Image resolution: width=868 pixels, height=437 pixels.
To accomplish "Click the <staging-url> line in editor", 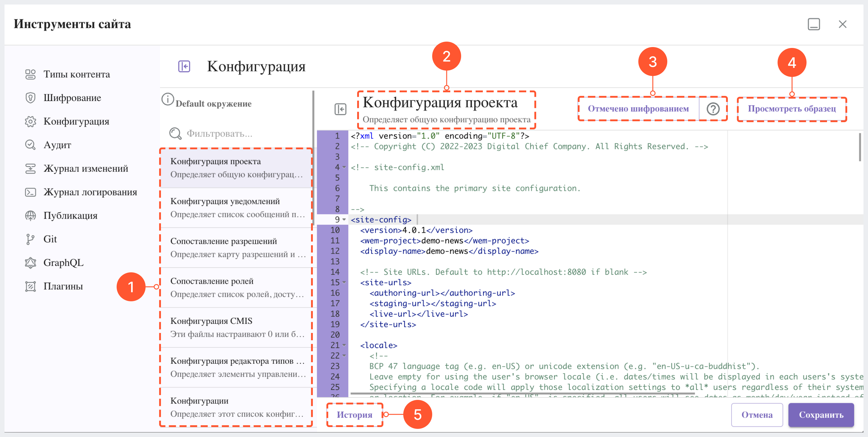I will (433, 303).
